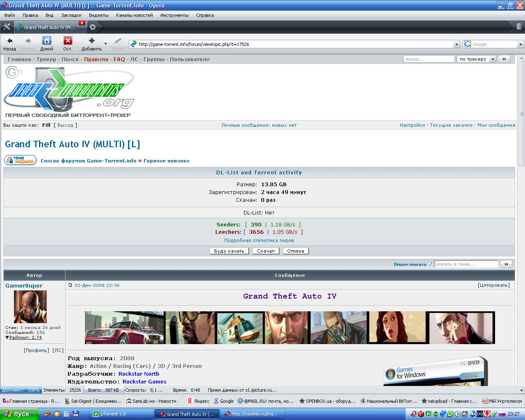This screenshot has width=525, height=420.
Task: Click the Выход logout link
Action: 65,125
